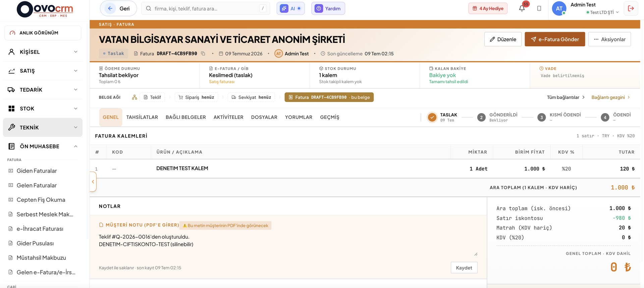Click the Bakiye yok balance value

tap(442, 75)
